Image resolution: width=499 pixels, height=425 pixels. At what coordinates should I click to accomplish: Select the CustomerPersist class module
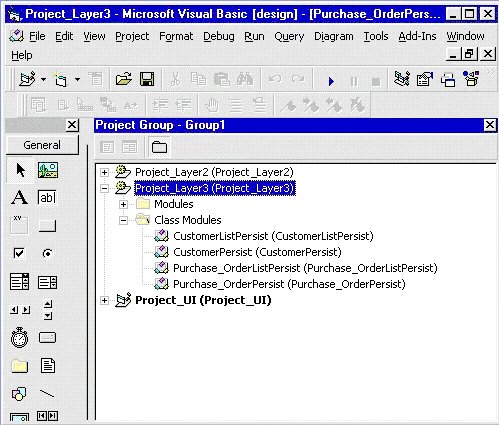(257, 252)
